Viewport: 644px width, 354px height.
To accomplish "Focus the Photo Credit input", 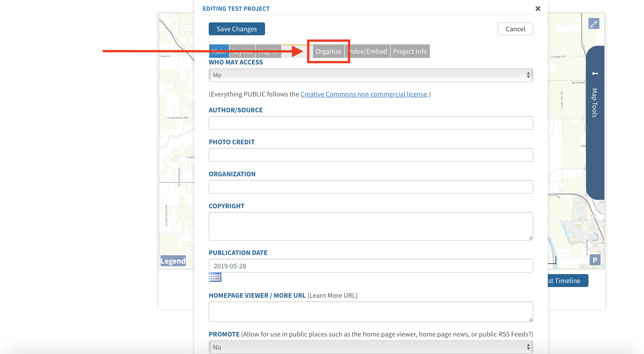I will [x=371, y=155].
